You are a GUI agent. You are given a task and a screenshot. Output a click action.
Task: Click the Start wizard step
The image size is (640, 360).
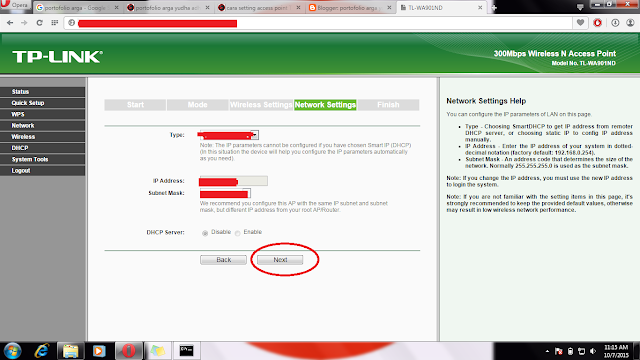point(135,105)
